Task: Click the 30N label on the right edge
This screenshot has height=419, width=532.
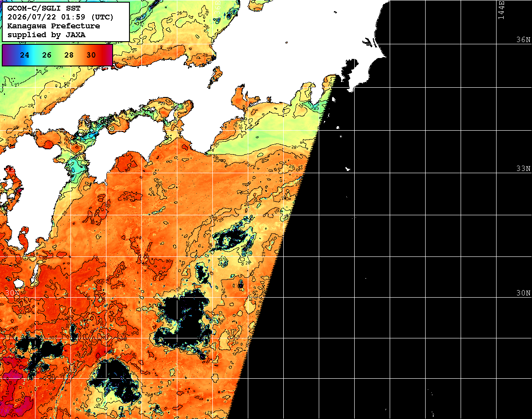Action: tap(523, 293)
